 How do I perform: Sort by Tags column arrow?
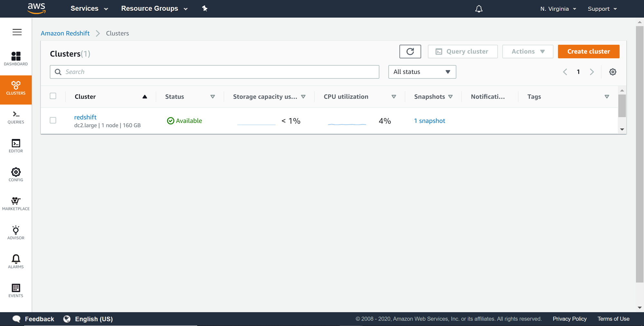click(607, 97)
